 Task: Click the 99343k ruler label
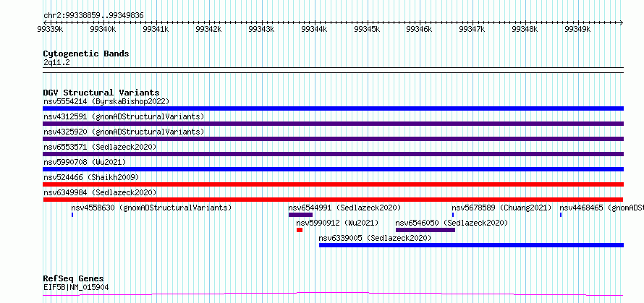pos(261,29)
